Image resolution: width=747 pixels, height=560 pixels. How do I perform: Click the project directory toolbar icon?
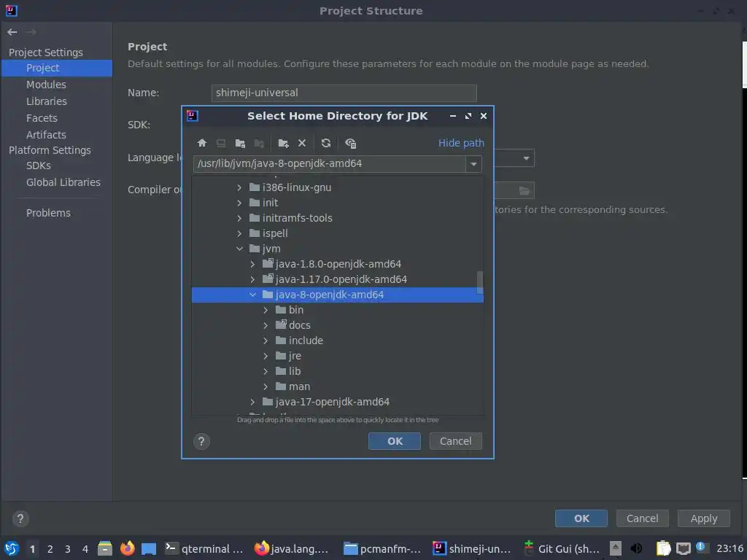coord(240,143)
